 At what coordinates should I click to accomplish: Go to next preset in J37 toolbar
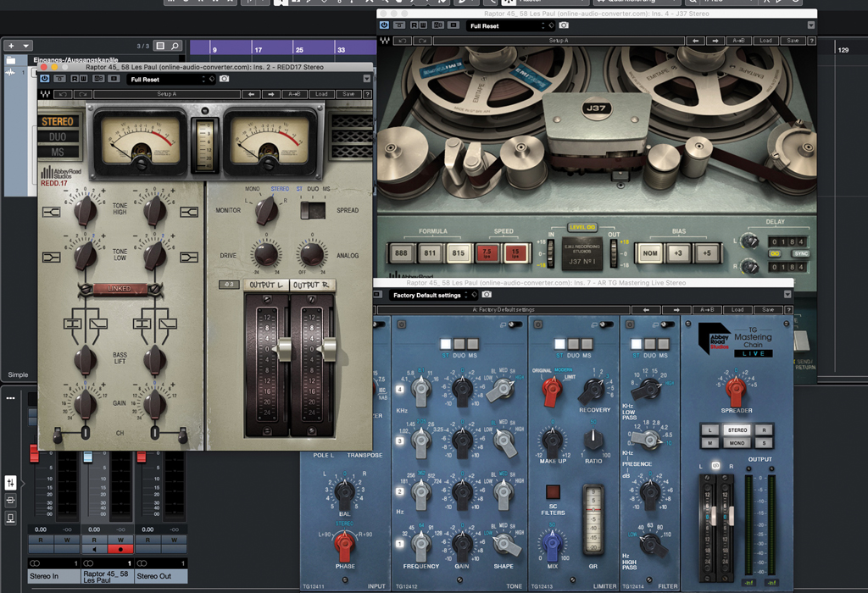tap(715, 41)
